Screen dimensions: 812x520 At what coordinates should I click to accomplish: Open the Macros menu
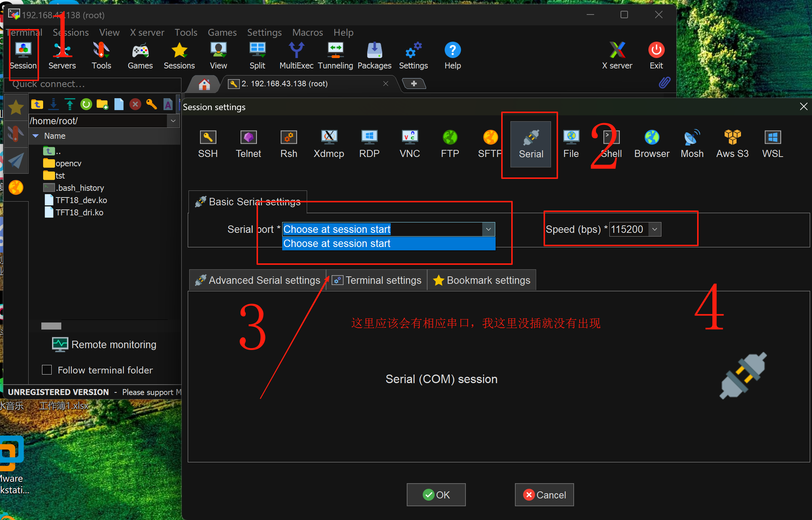(307, 33)
